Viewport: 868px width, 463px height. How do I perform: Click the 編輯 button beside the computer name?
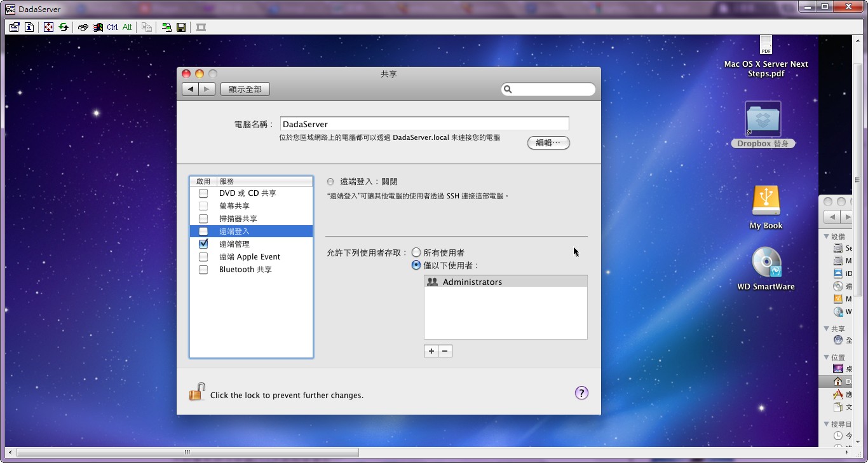point(548,142)
